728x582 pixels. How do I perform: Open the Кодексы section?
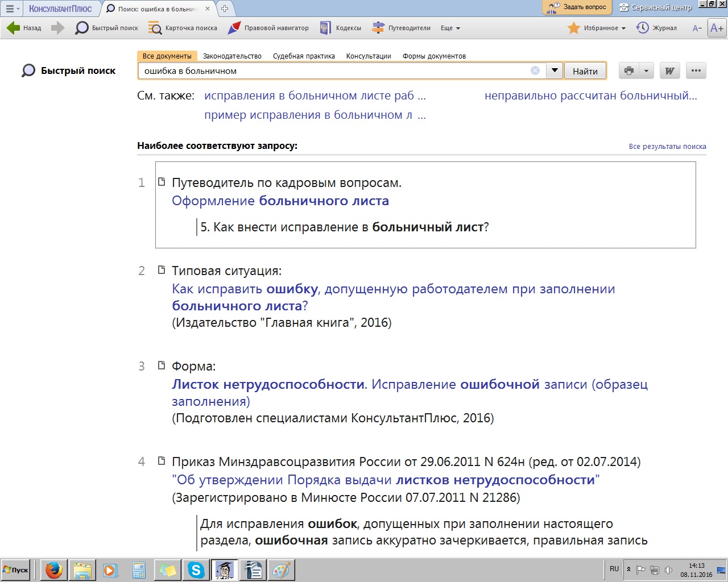(341, 28)
